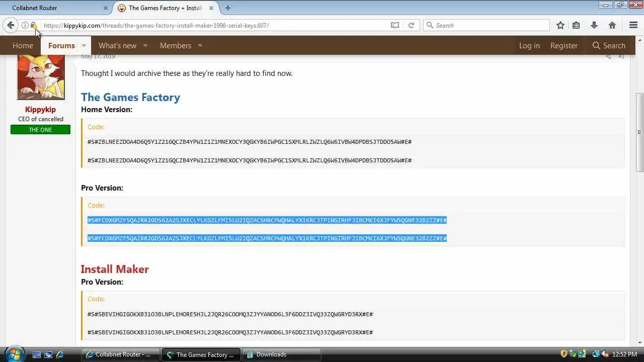This screenshot has height=362, width=644.
Task: Click the page vertical scrollbar thumb
Action: pos(639,133)
